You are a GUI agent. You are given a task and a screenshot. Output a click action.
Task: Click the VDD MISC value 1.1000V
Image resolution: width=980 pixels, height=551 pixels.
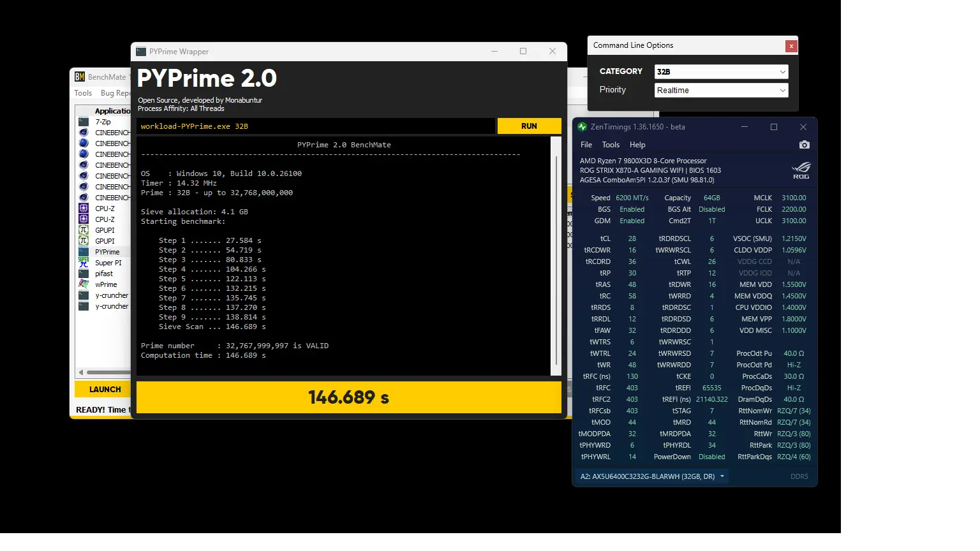[794, 330]
